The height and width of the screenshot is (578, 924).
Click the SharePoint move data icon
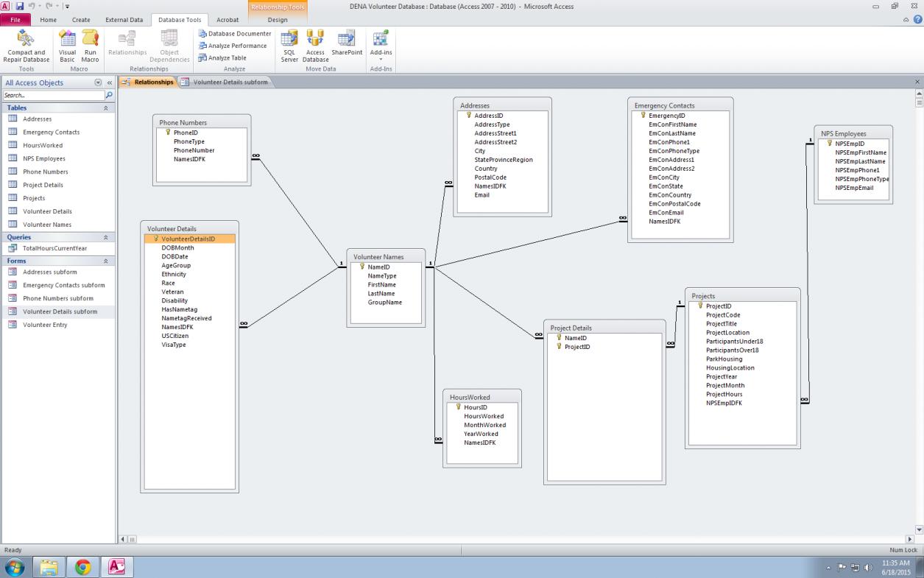pyautogui.click(x=347, y=43)
